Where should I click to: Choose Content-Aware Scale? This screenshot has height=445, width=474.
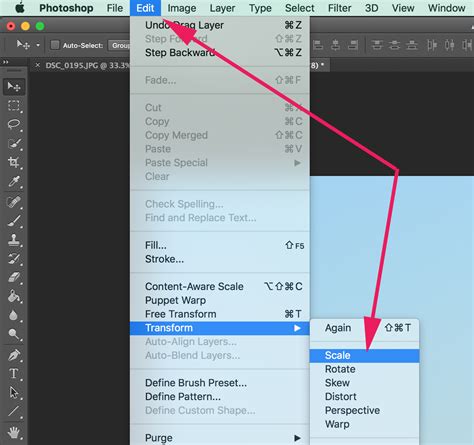coord(220,286)
